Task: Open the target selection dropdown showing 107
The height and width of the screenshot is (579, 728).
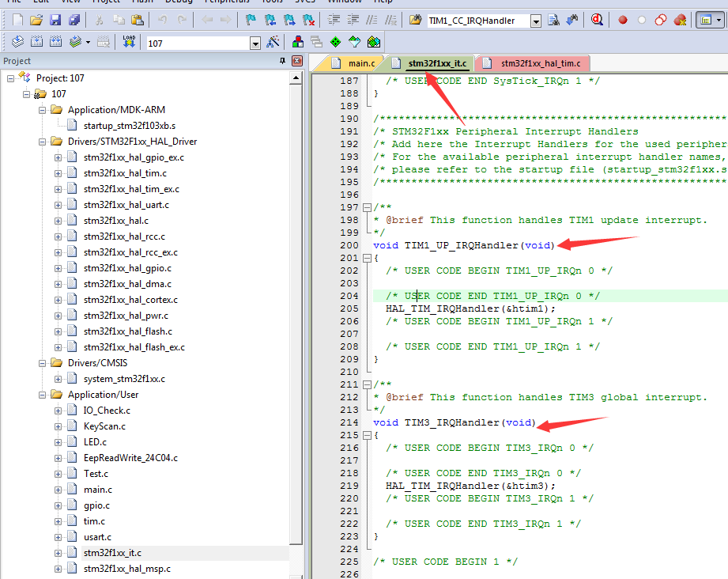Action: point(255,44)
